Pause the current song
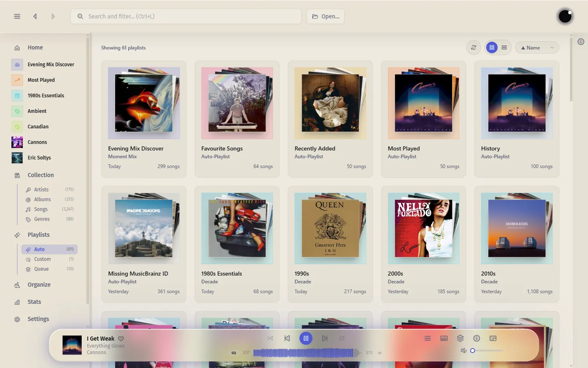Image resolution: width=588 pixels, height=368 pixels. tap(306, 339)
